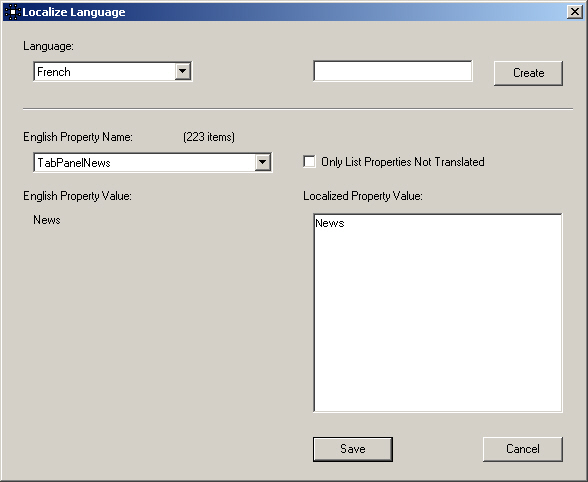Focus the new language name text field
588x482 pixels.
point(393,71)
